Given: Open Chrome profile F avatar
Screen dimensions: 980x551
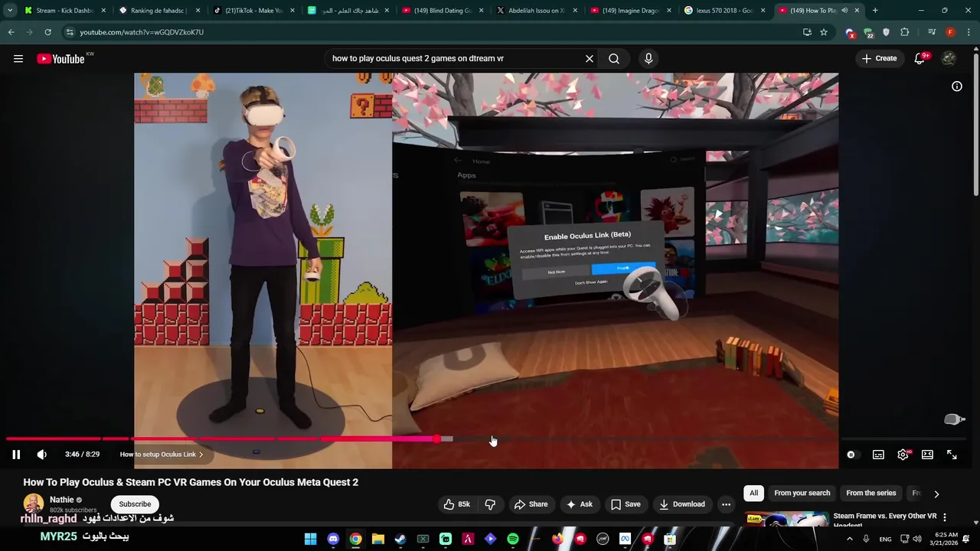Looking at the screenshot, I should pos(950,32).
